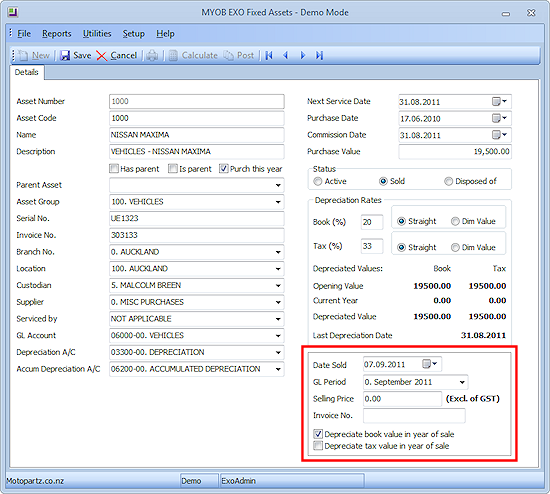Open Commission Date calendar picker
550x494 pixels.
499,135
